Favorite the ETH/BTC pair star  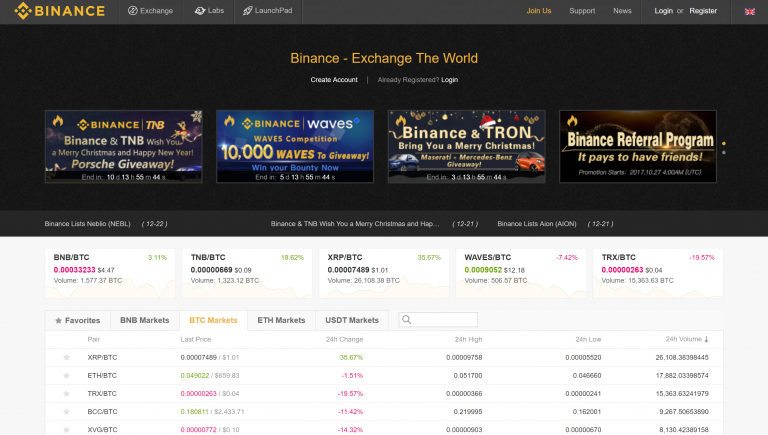pos(66,376)
